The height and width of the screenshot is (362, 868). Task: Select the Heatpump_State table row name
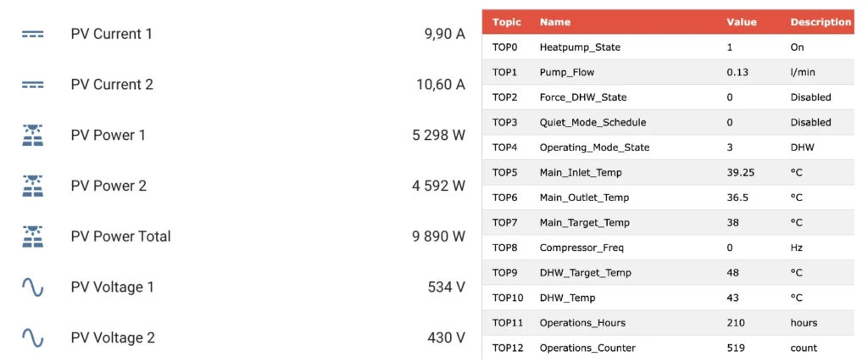580,47
